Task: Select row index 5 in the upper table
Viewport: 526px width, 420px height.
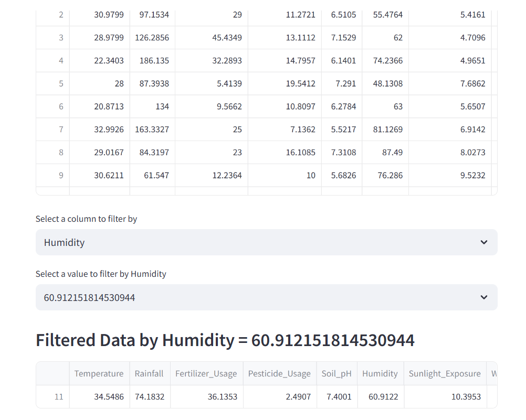Action: 52,83
